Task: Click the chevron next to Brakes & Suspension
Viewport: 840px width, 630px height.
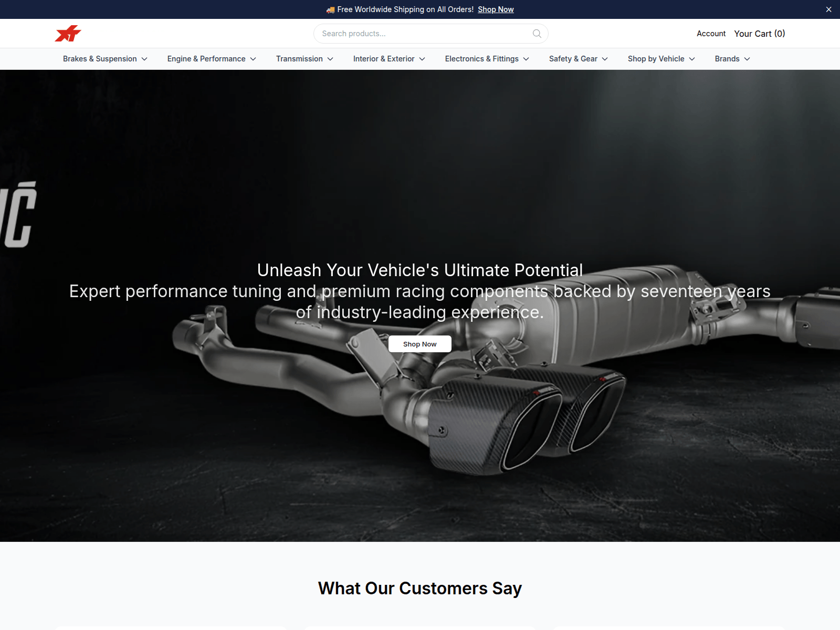Action: 144,59
